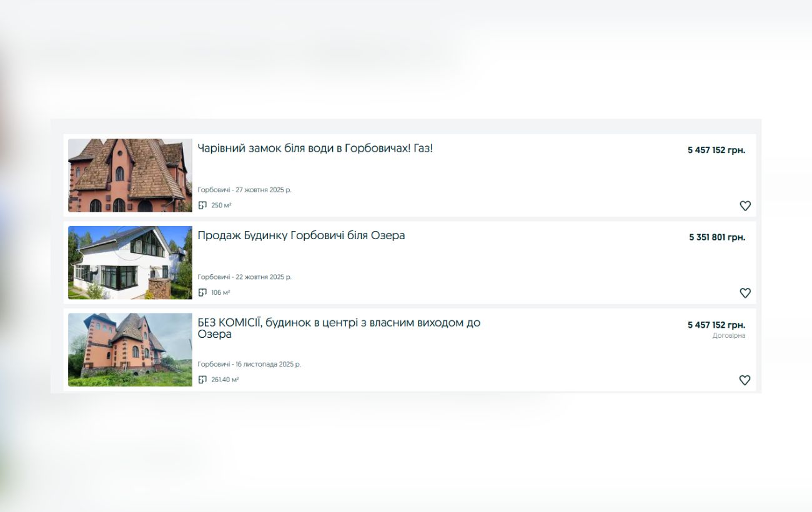
Task: Click Горбовичі - 16 листопада 2025 р. text
Action: pos(249,365)
